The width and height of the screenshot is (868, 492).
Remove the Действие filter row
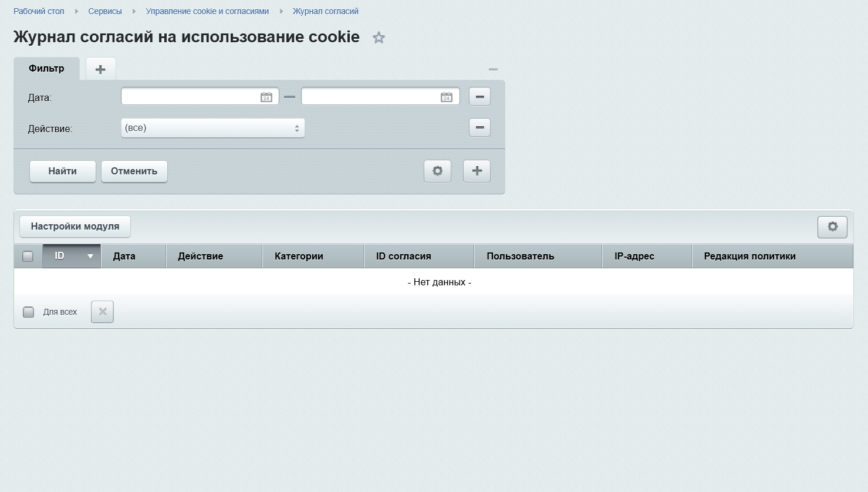[479, 127]
